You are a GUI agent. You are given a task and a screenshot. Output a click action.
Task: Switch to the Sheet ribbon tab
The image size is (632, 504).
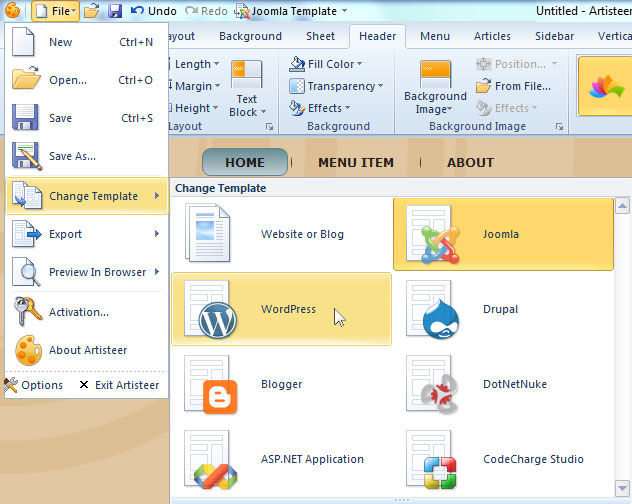click(320, 36)
